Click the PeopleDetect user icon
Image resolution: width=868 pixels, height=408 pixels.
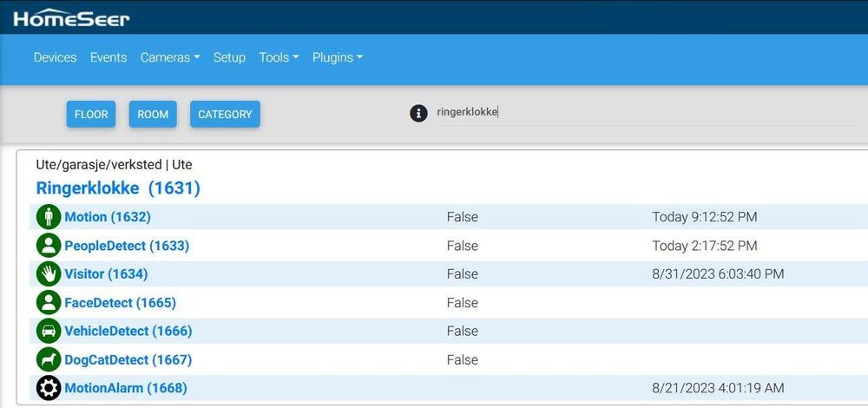tap(49, 246)
